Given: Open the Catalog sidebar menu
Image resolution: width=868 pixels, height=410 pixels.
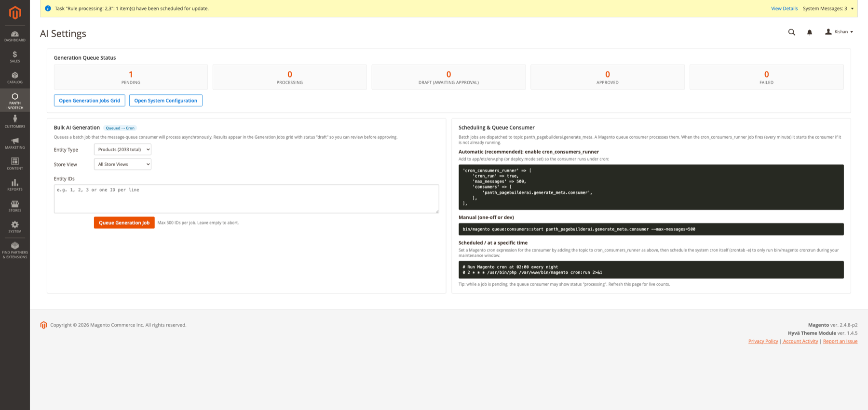Looking at the screenshot, I should tap(15, 78).
